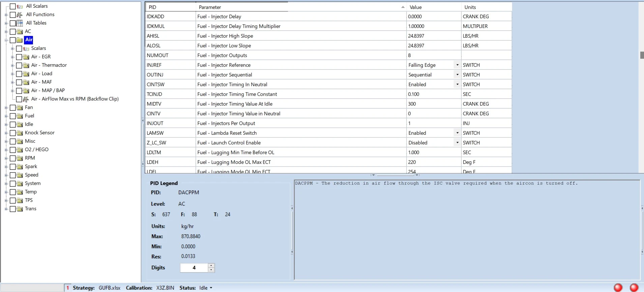Image resolution: width=644 pixels, height=292 pixels.
Task: Click the Fan folder icon
Action: [20, 108]
